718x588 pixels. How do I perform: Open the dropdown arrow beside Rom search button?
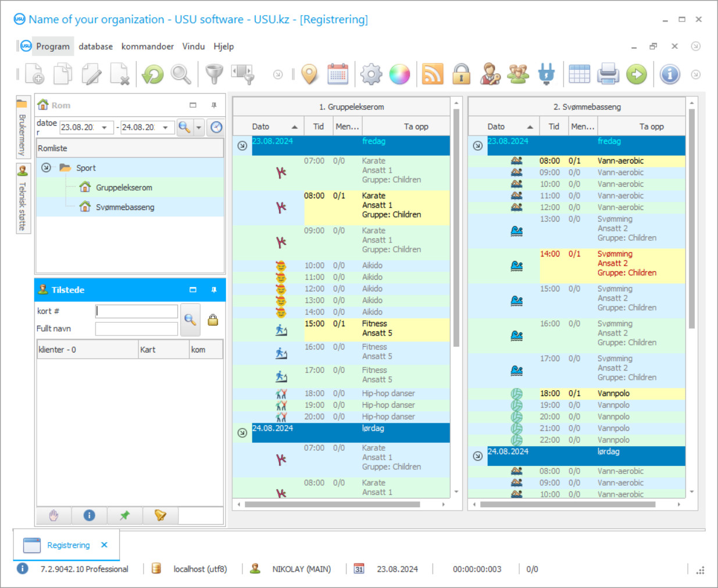tap(199, 127)
